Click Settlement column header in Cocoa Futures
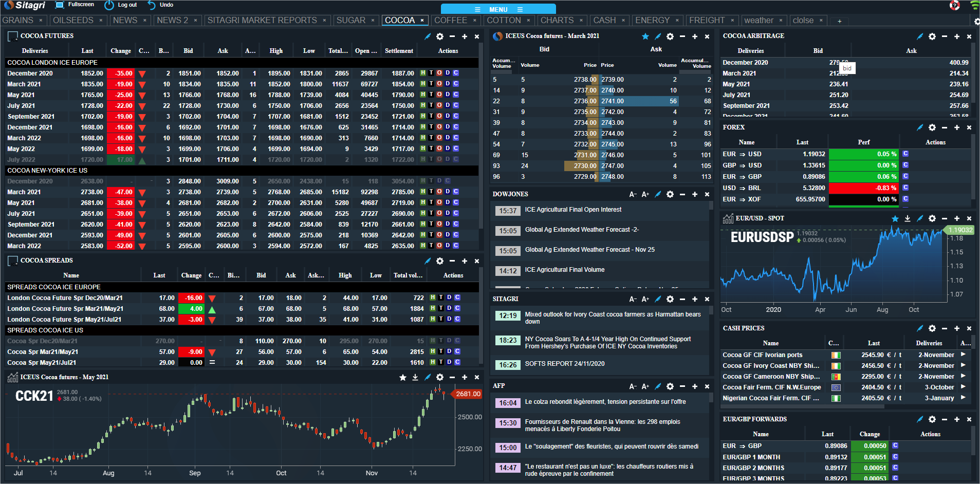The height and width of the screenshot is (484, 980). pyautogui.click(x=399, y=51)
